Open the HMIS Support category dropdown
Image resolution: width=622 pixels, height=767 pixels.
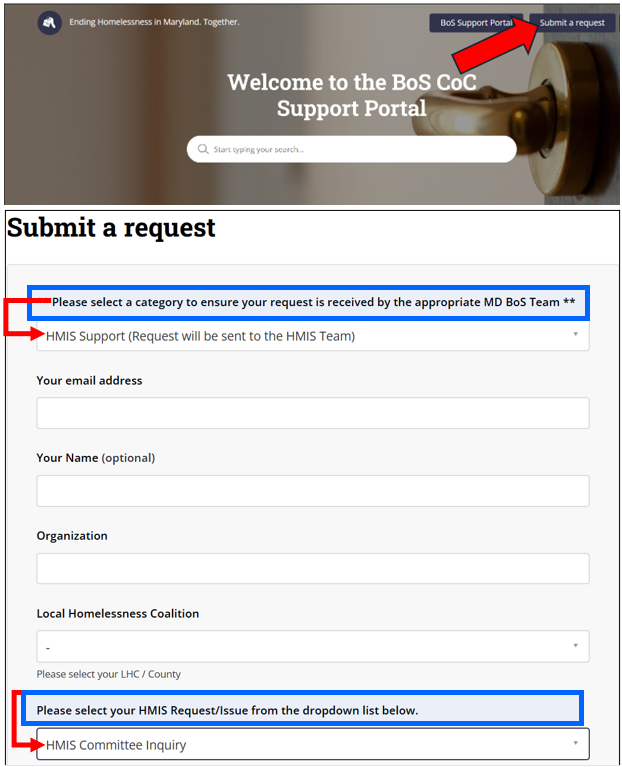pos(312,336)
